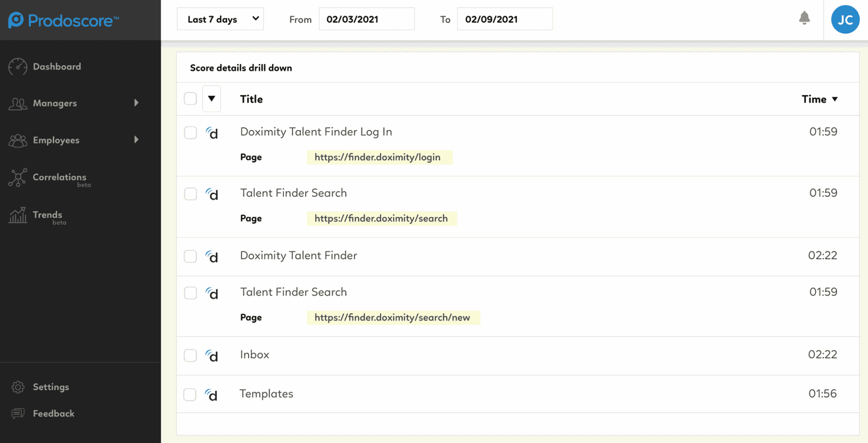This screenshot has width=868, height=443.
Task: Click the To date field
Action: (505, 19)
